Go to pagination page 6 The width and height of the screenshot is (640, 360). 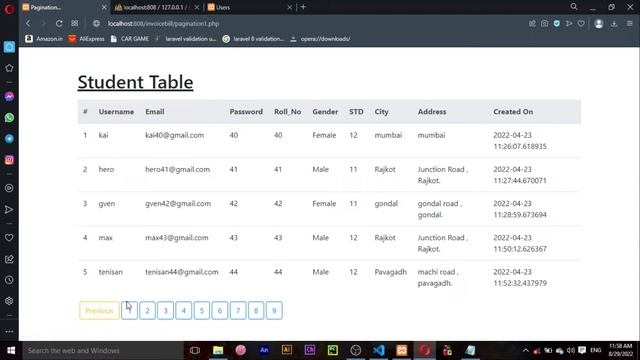[x=220, y=311]
